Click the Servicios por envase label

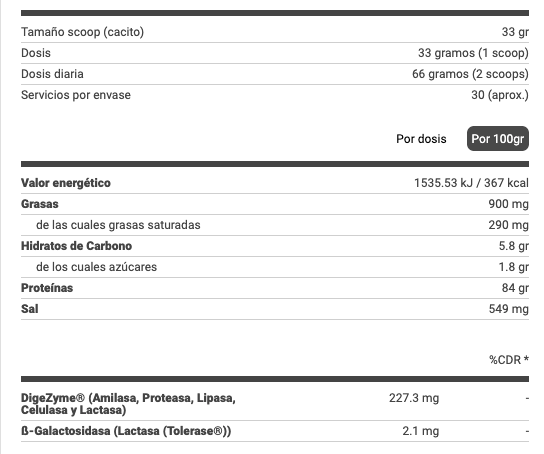point(76,95)
